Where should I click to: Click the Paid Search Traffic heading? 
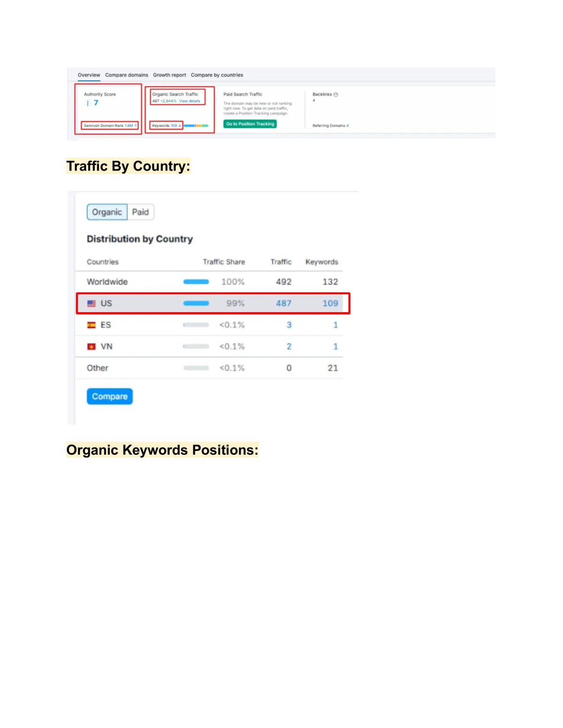click(243, 94)
